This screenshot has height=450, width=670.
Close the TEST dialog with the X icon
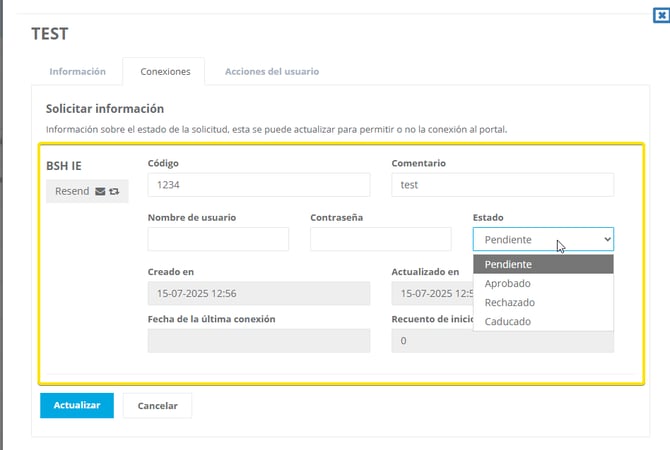click(x=659, y=14)
